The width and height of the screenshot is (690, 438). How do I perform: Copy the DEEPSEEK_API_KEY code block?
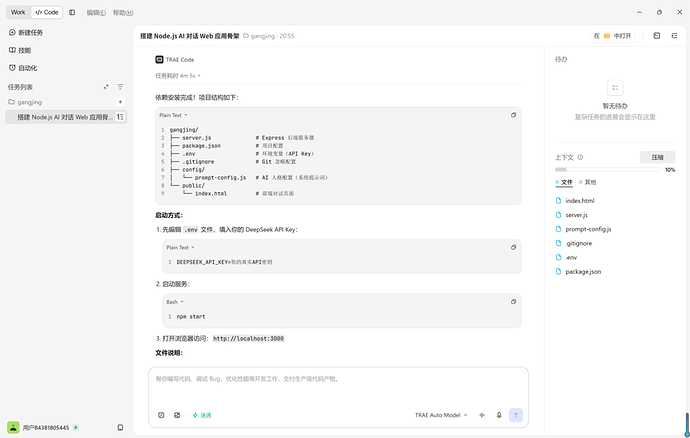514,247
